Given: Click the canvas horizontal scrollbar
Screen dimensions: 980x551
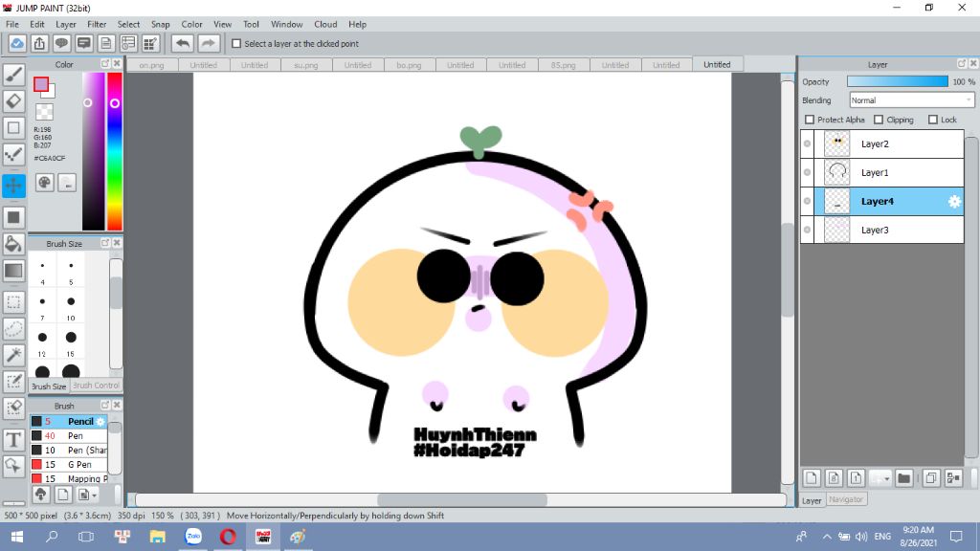Looking at the screenshot, I should pyautogui.click(x=460, y=499).
